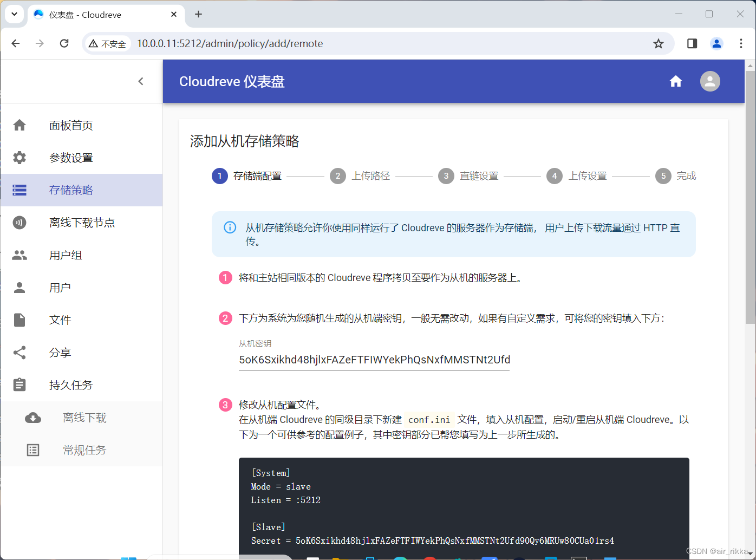Open 分享 in the sidebar

pyautogui.click(x=81, y=353)
